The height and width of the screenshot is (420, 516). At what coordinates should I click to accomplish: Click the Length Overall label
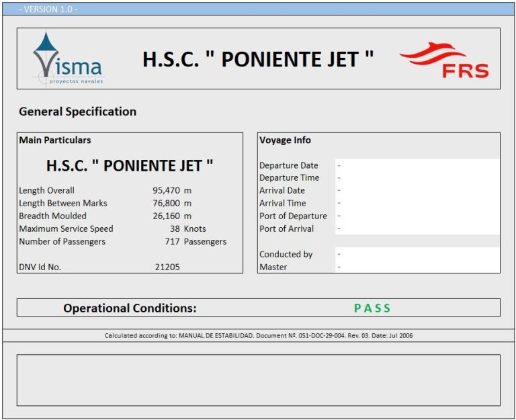pos(47,190)
